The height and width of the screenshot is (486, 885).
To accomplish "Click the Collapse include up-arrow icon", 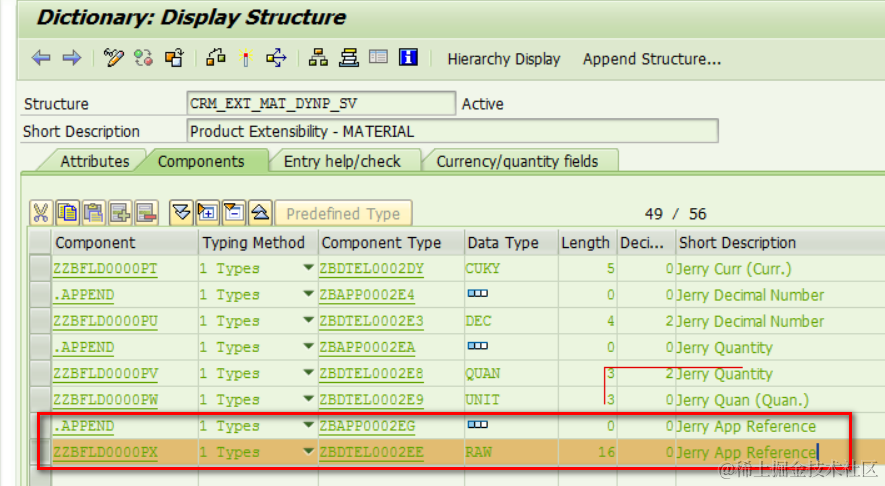I will pyautogui.click(x=260, y=213).
